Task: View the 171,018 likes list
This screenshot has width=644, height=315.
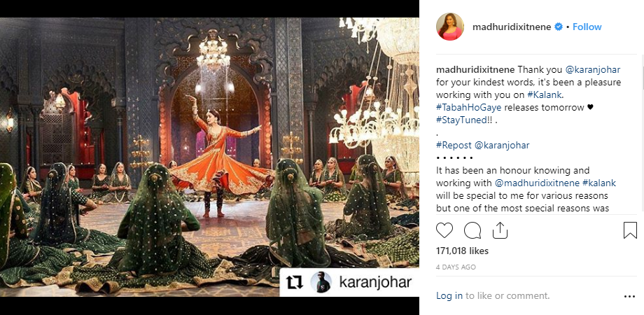Action: coord(462,251)
